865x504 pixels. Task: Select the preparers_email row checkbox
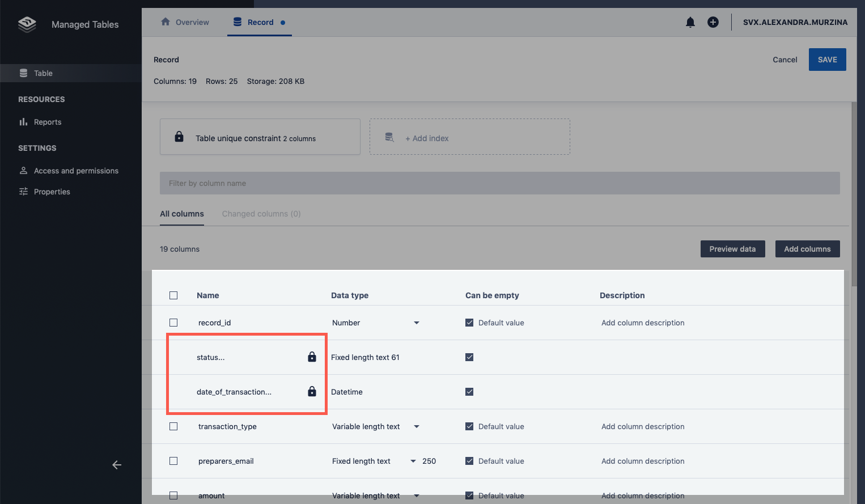173,461
